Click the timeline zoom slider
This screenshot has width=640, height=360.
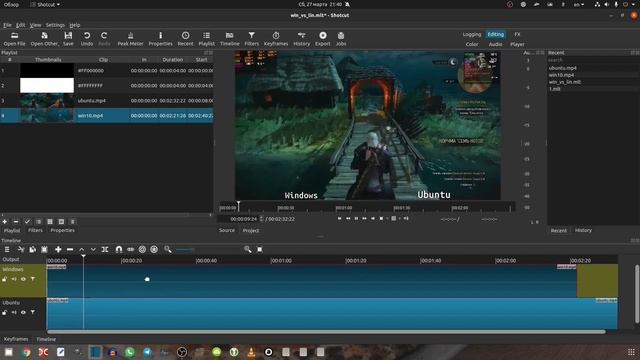tap(208, 249)
